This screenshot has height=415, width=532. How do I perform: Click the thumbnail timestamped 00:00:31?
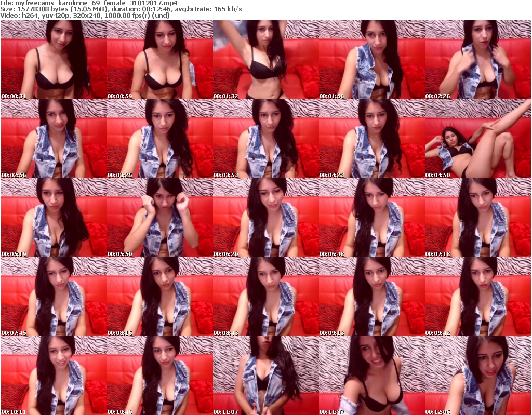[x=54, y=60]
